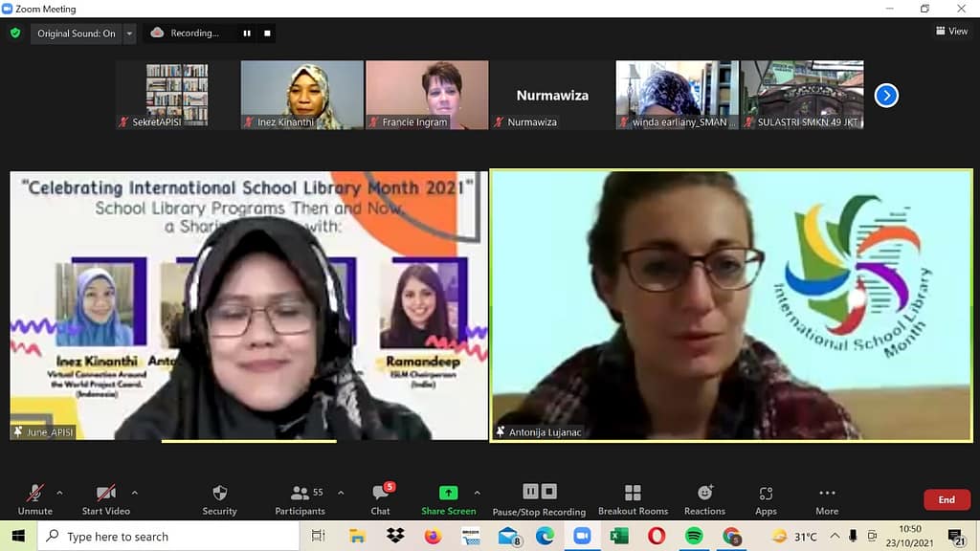The width and height of the screenshot is (980, 551).
Task: Open Spotify from the Windows taskbar
Action: (694, 536)
